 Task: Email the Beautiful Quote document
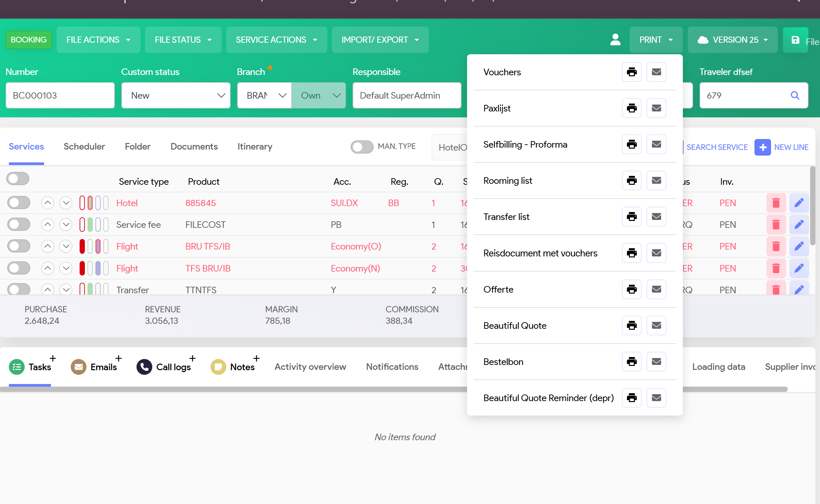(x=656, y=325)
